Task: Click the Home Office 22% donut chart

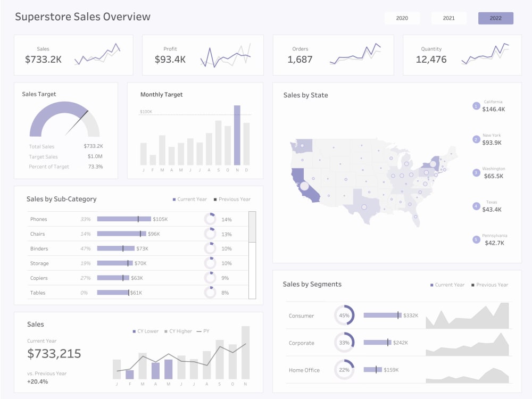Action: (x=345, y=370)
